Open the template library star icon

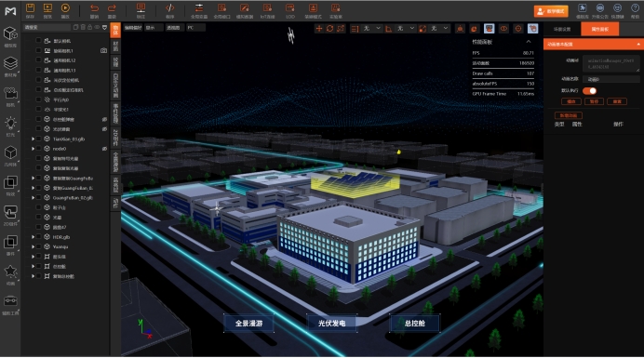(x=582, y=7)
